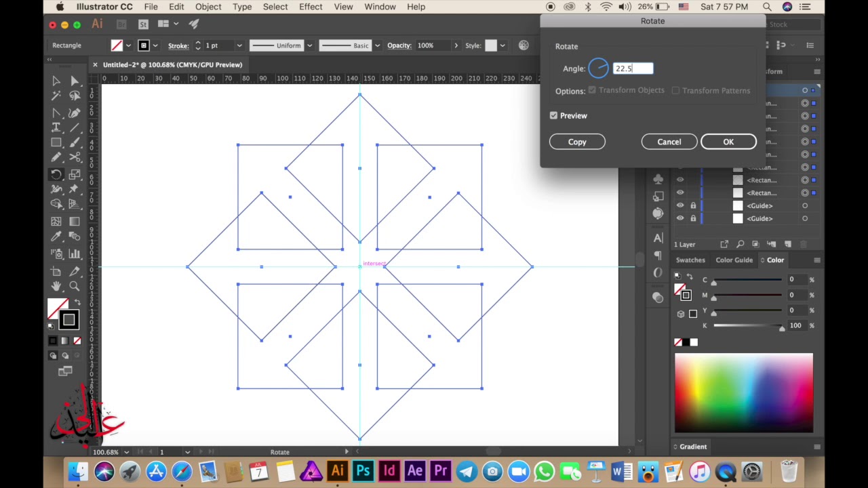The width and height of the screenshot is (868, 488).
Task: Select the Zoom tool magnifier
Action: point(75,287)
